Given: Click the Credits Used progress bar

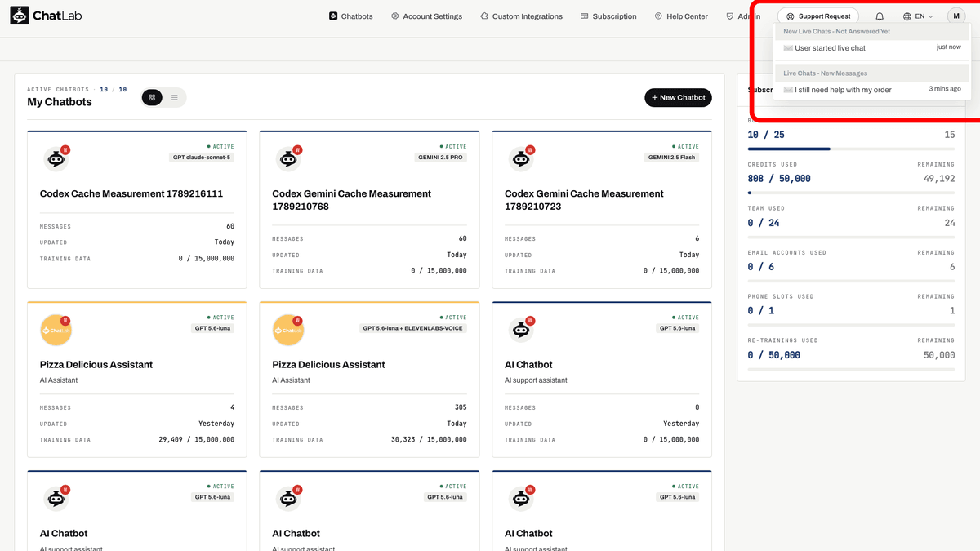Looking at the screenshot, I should [851, 193].
